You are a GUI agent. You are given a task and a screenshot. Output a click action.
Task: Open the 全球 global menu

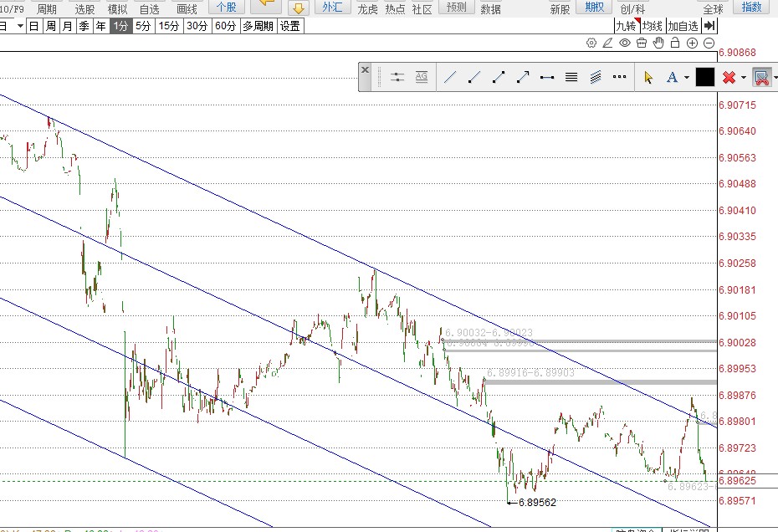coord(713,9)
